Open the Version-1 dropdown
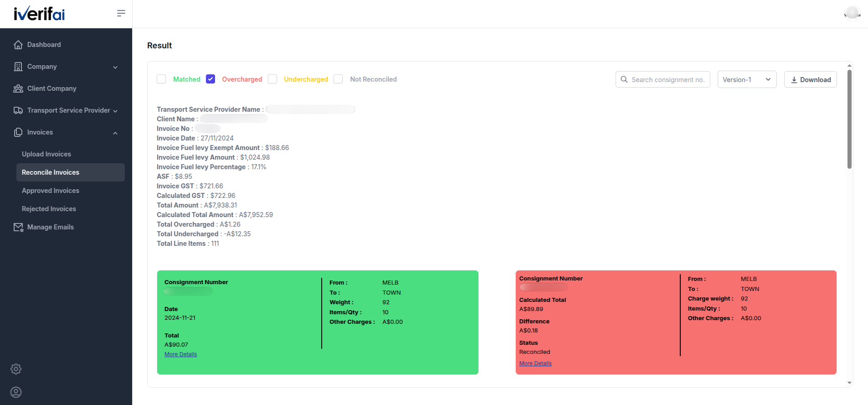 747,79
